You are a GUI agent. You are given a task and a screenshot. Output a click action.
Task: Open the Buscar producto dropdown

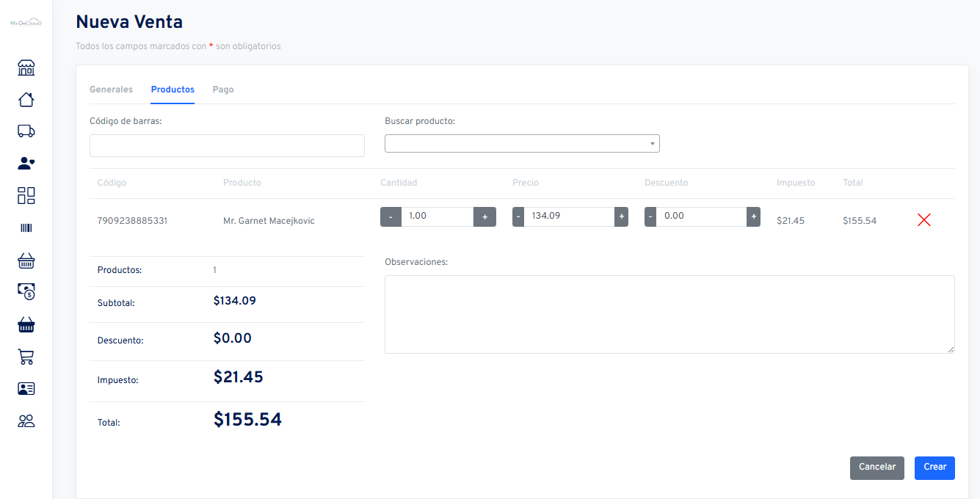tap(522, 144)
